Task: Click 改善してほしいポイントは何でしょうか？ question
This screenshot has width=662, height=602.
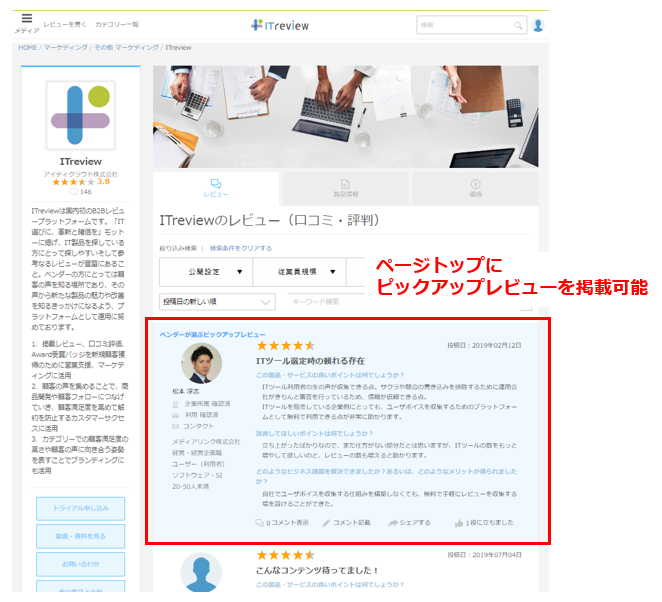Action: 315,434
